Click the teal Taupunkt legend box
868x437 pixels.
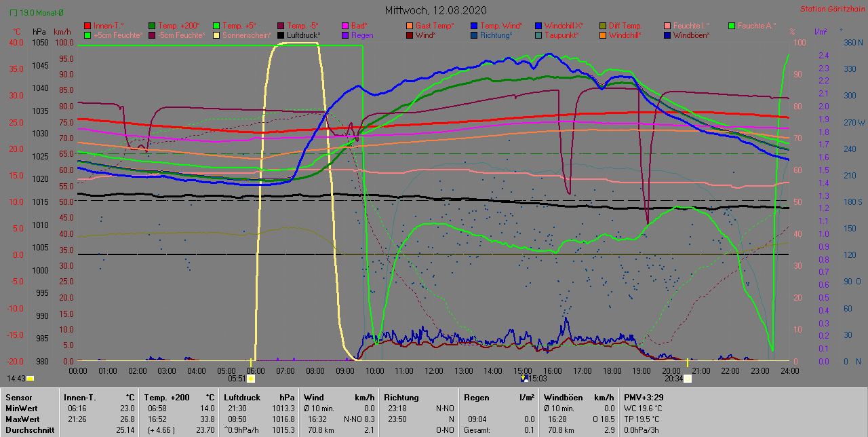(x=538, y=35)
